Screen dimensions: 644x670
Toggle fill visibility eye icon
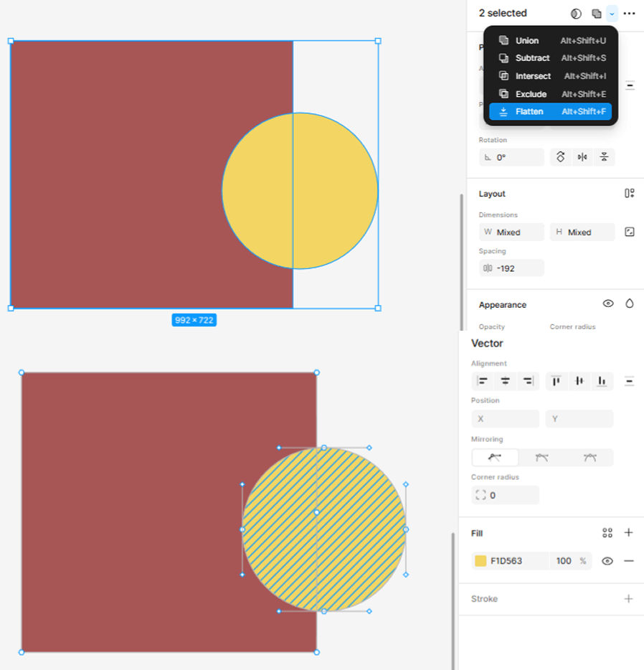(607, 561)
